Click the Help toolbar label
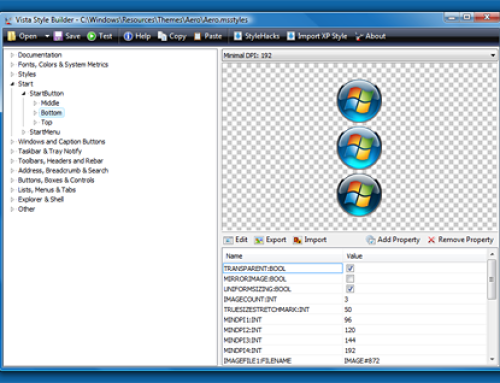The image size is (500, 383). 143,36
